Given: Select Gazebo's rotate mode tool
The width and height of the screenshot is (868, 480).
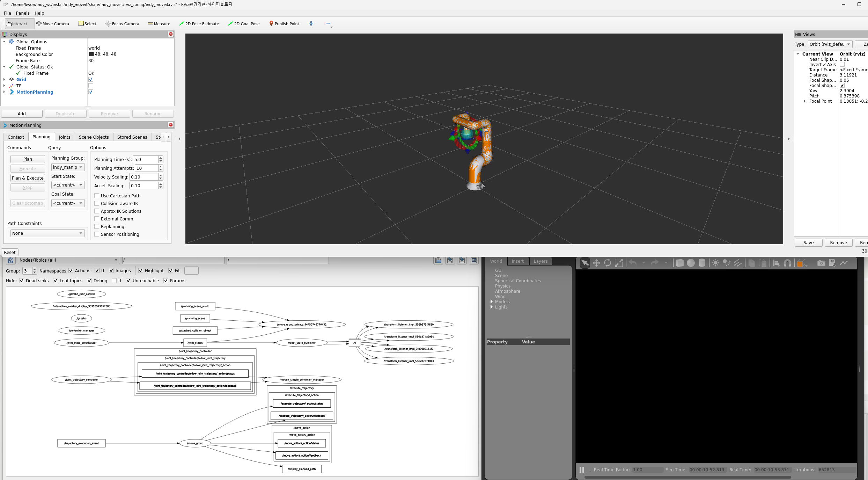Looking at the screenshot, I should tap(608, 263).
